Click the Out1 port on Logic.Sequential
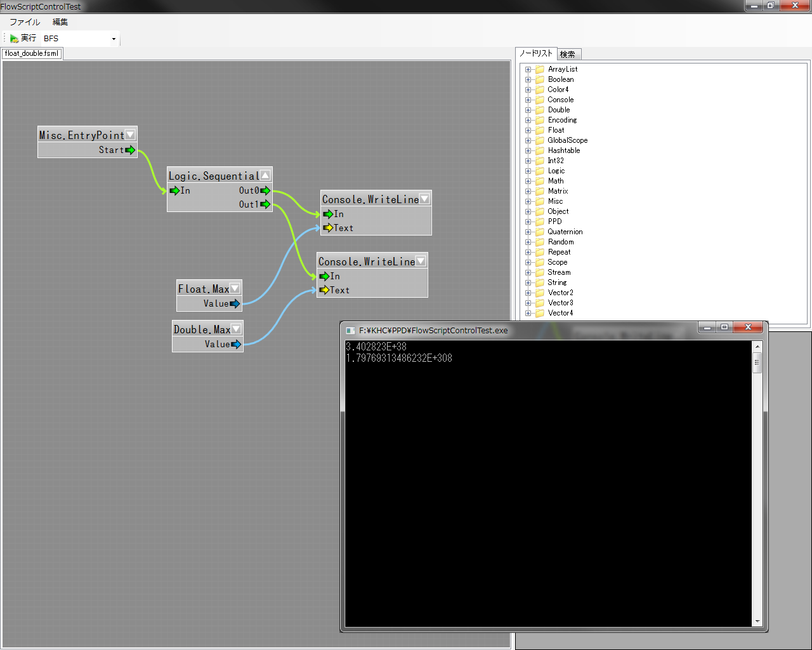The height and width of the screenshot is (650, 812). [265, 204]
